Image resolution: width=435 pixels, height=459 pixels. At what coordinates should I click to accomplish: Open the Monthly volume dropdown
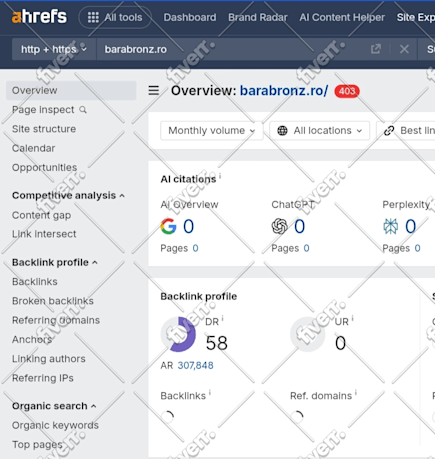[x=212, y=130]
